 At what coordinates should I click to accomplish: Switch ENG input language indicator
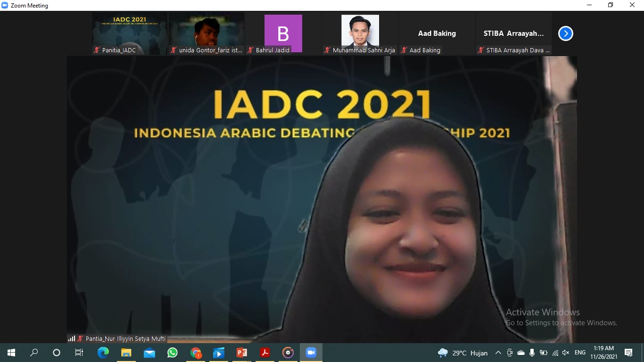(x=580, y=353)
